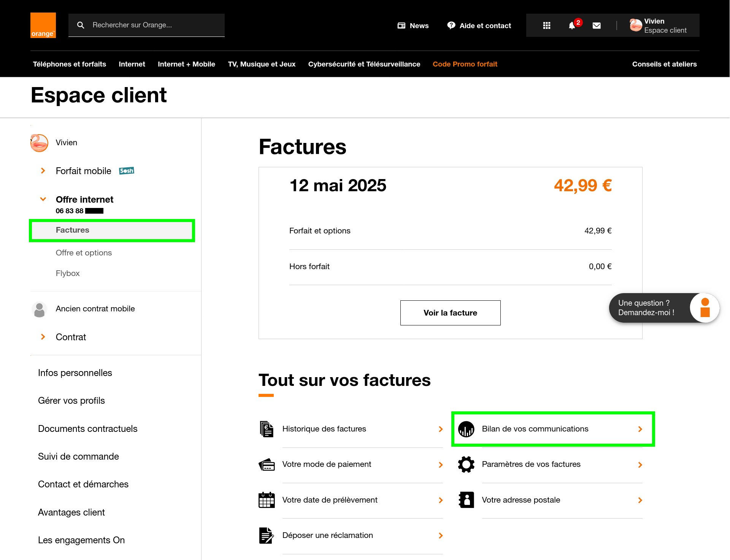The image size is (730, 560).
Task: Open Suivi de commande
Action: coord(78,457)
